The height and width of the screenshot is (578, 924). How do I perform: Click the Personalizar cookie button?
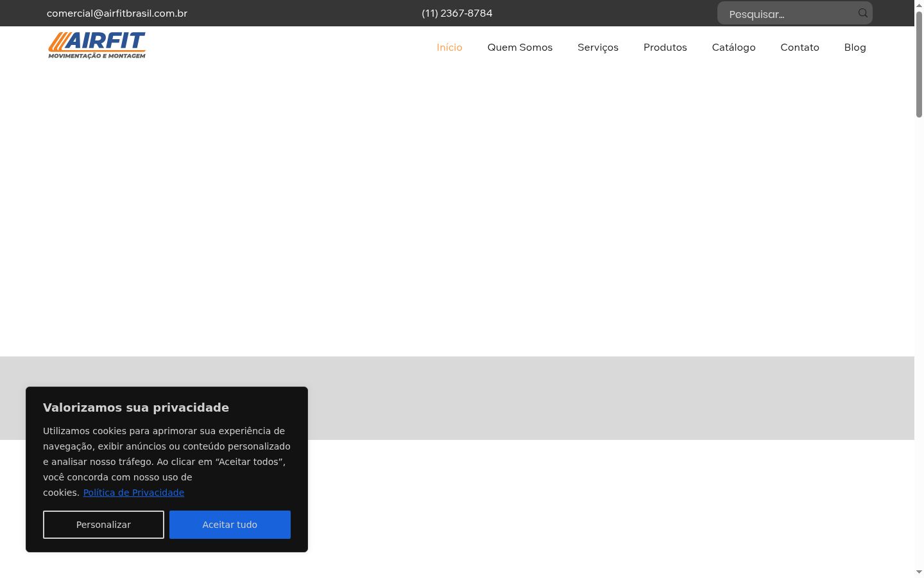pyautogui.click(x=103, y=525)
